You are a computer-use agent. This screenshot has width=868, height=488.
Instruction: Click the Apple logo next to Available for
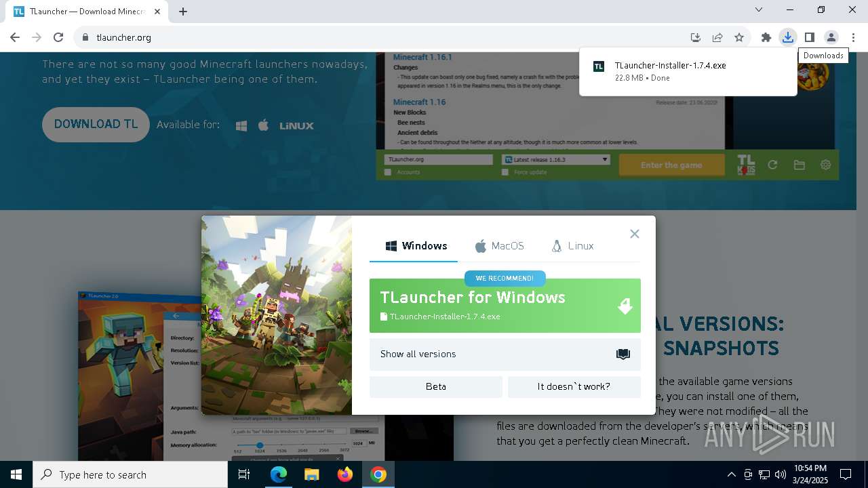(264, 125)
